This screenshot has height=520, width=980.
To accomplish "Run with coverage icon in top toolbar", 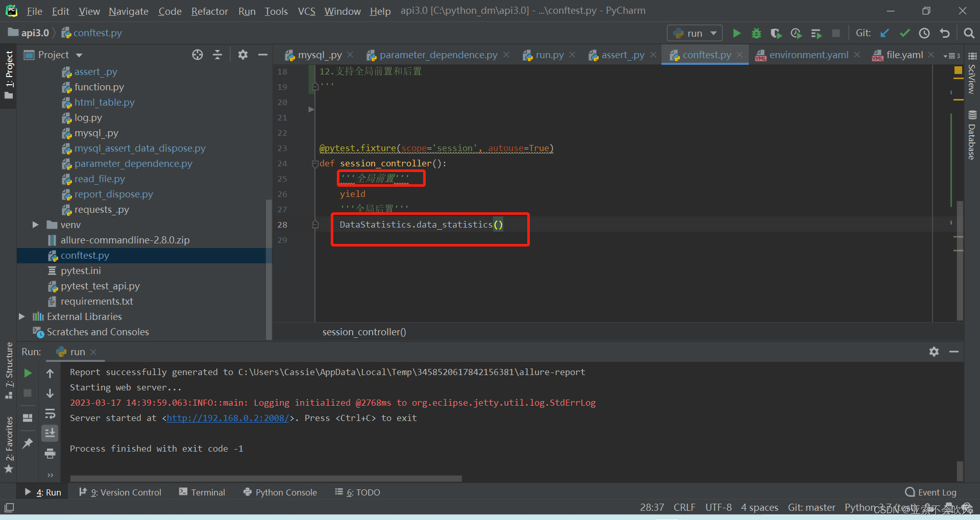I will 776,33.
